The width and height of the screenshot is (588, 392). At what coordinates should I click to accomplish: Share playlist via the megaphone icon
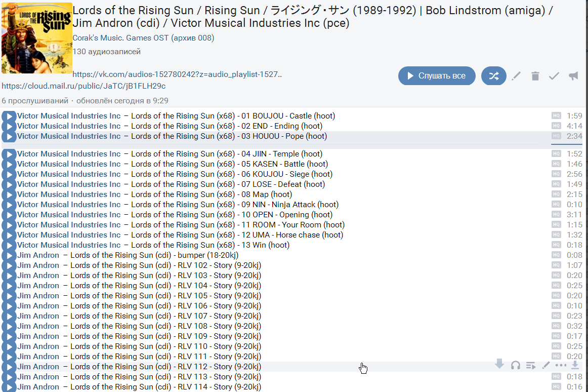point(573,76)
